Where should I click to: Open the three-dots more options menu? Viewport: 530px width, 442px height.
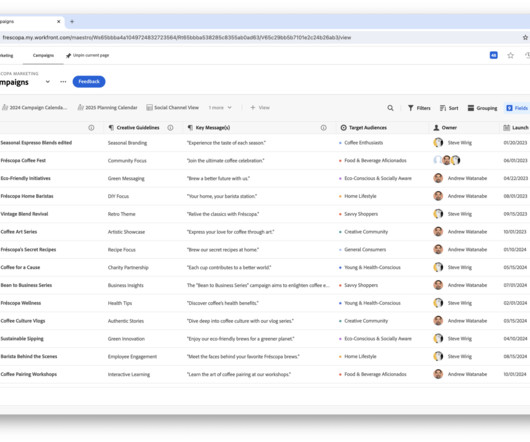pyautogui.click(x=63, y=82)
